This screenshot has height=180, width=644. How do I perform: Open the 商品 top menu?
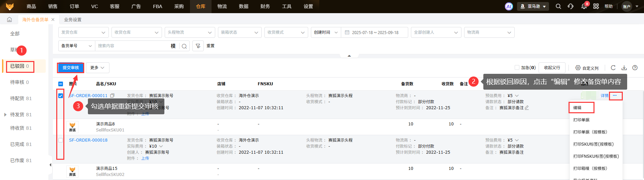point(31,6)
